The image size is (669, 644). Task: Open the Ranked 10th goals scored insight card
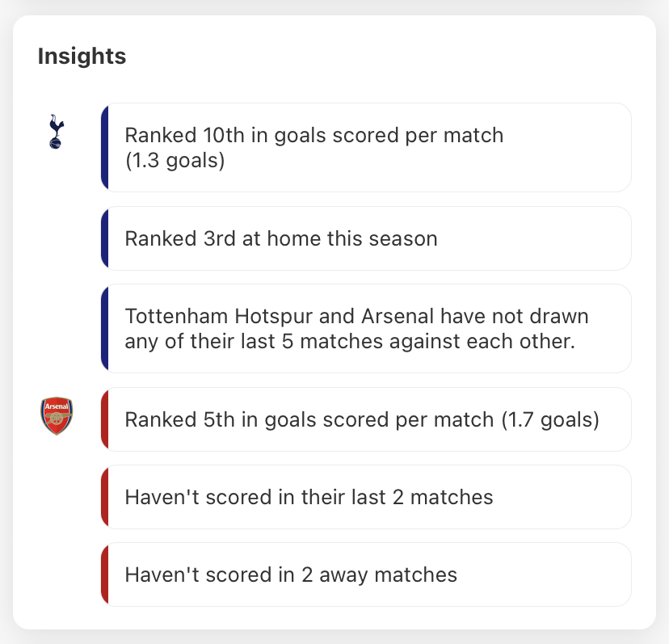[x=366, y=147]
